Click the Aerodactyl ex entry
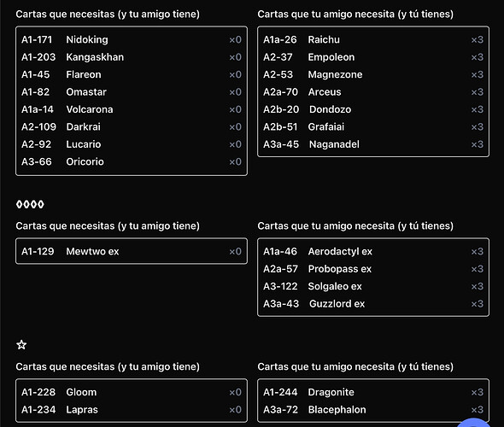The height and width of the screenshot is (427, 504). [373, 251]
